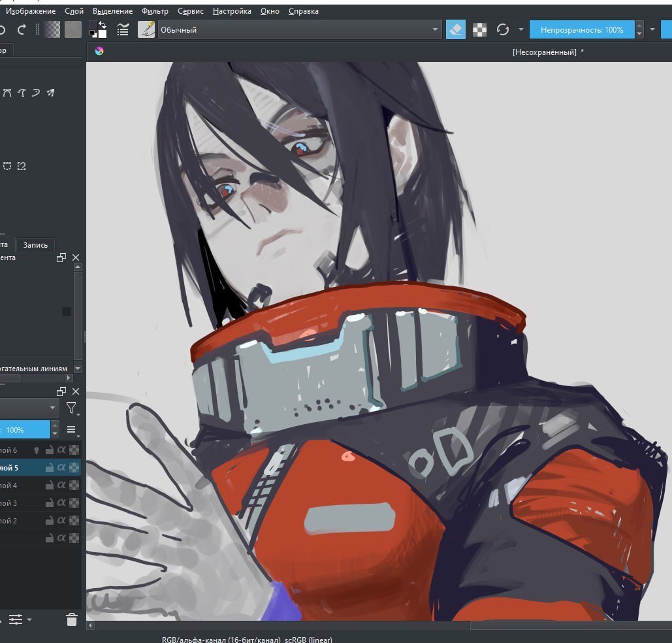Delete the selected layer with trash icon
Viewport: 672px width, 643px height.
[x=72, y=620]
